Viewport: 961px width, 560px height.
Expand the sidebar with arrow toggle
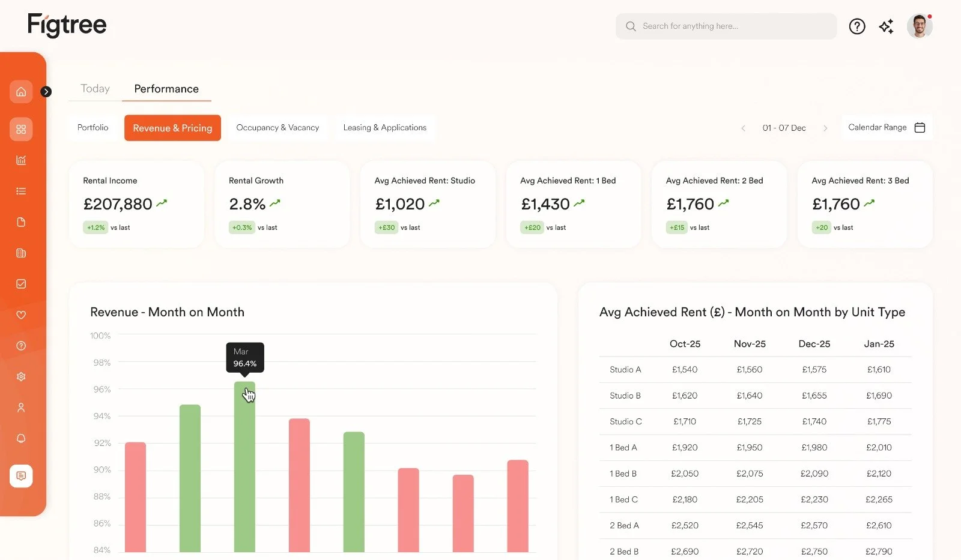pyautogui.click(x=46, y=91)
